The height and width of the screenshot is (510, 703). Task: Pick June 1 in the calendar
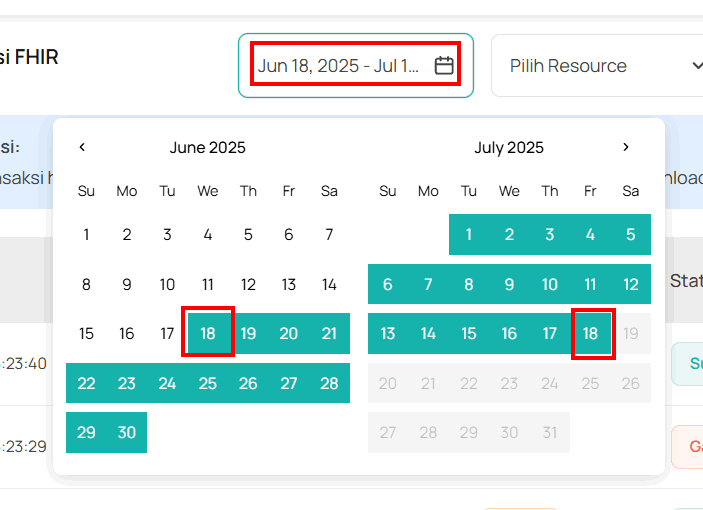[86, 235]
